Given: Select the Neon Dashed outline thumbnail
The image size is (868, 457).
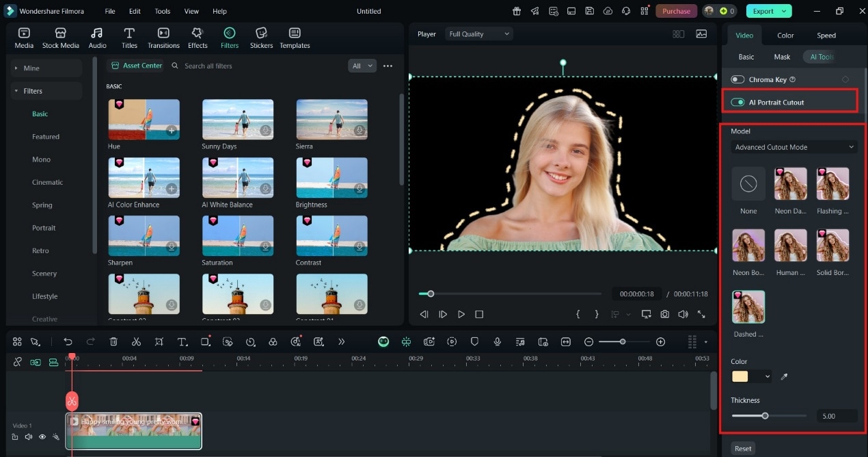Looking at the screenshot, I should click(x=790, y=183).
